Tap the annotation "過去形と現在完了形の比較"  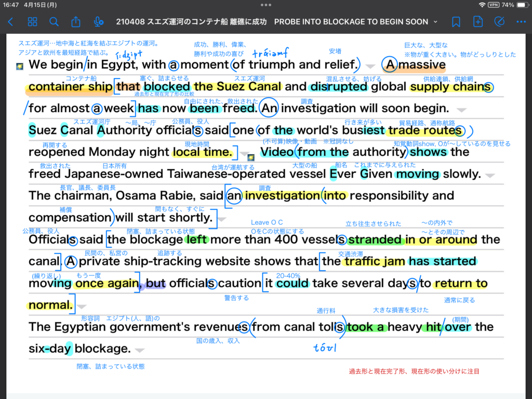pyautogui.click(x=164, y=94)
